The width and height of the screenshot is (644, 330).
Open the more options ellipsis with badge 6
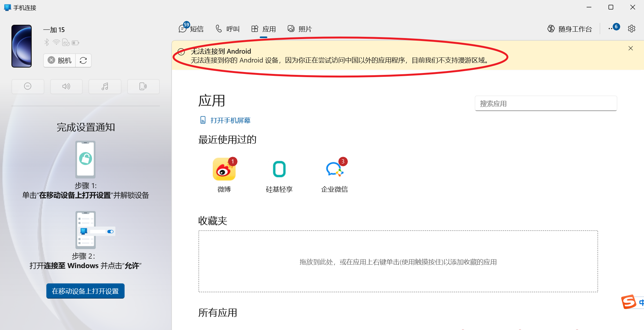(x=613, y=28)
